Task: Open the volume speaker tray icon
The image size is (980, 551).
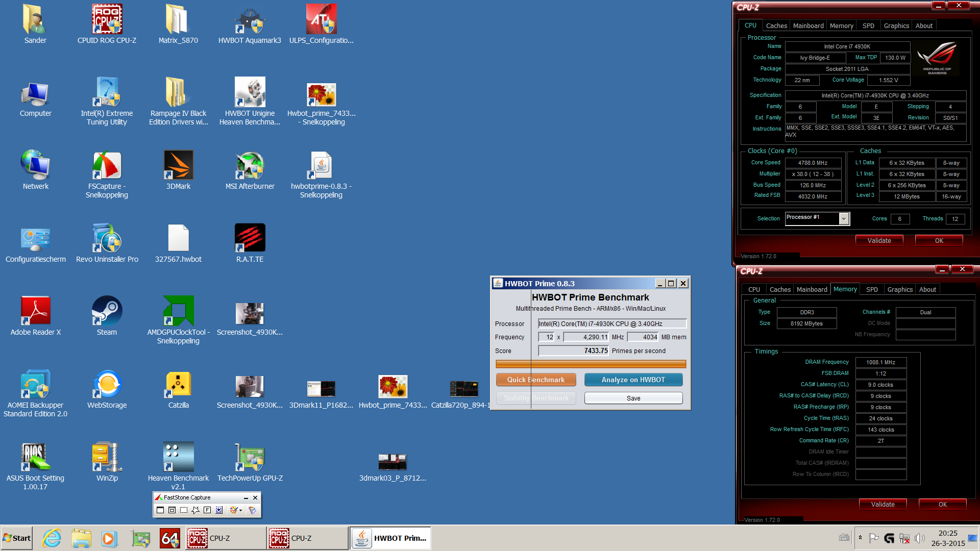Action: (920, 538)
